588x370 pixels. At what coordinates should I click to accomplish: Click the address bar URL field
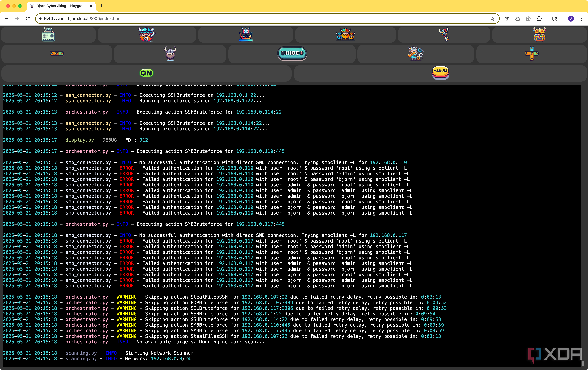coord(267,19)
